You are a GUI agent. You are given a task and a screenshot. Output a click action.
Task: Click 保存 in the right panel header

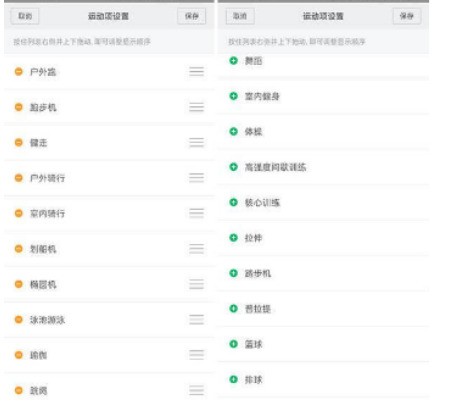[407, 16]
